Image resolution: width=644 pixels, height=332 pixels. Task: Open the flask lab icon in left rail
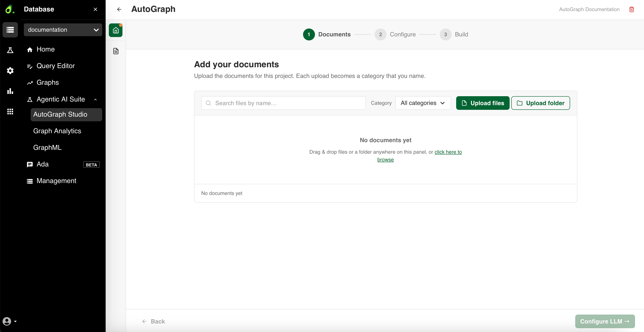point(10,50)
